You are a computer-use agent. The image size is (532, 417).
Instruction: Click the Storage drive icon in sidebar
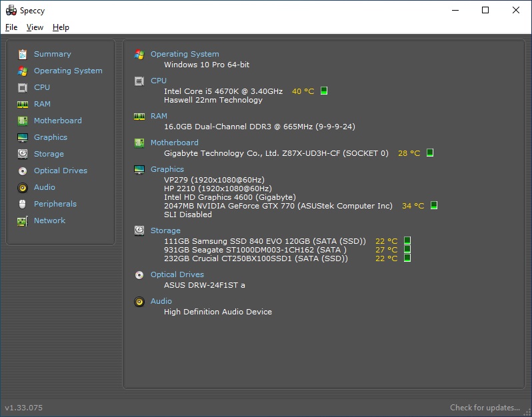23,154
